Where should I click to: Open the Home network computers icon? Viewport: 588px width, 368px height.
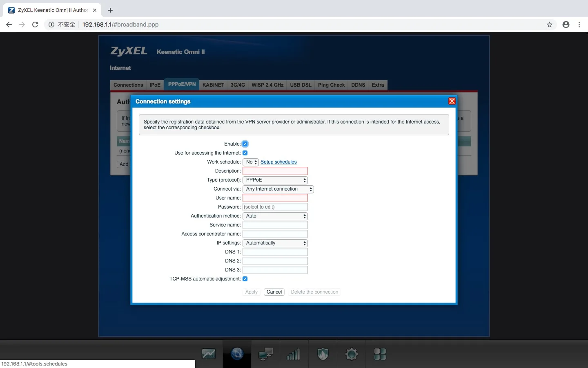click(x=265, y=354)
